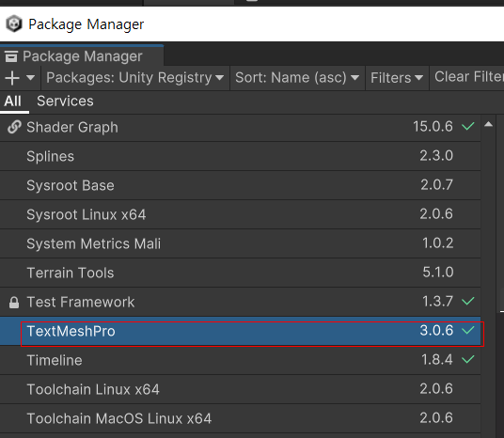
Task: Open the add package dropdown arrow
Action: 30,78
